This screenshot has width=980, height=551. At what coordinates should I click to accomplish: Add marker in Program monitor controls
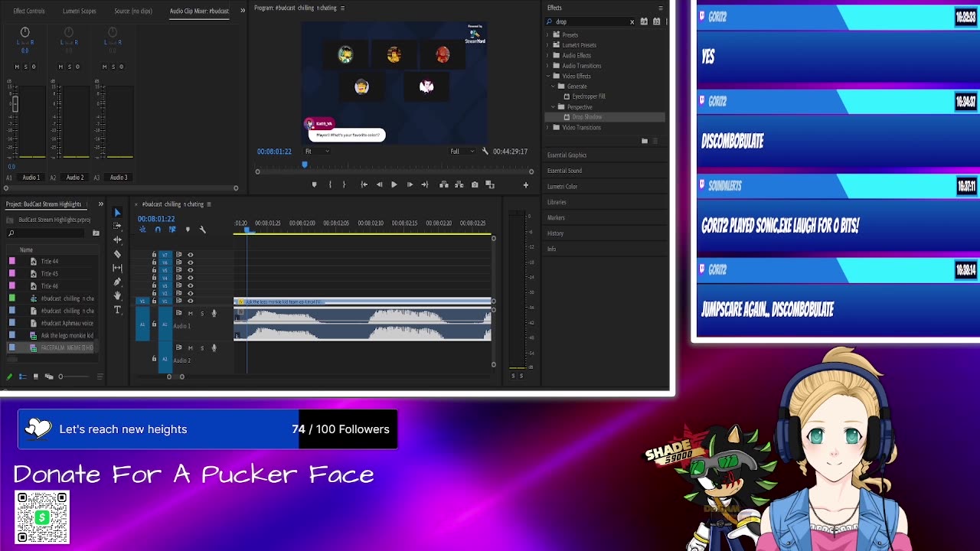314,184
